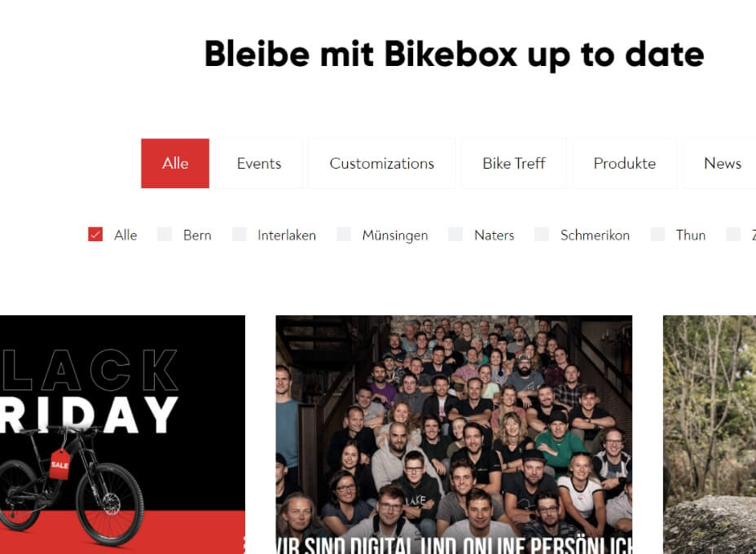The height and width of the screenshot is (554, 756).
Task: Uncheck the Alle location checkbox
Action: pos(95,235)
